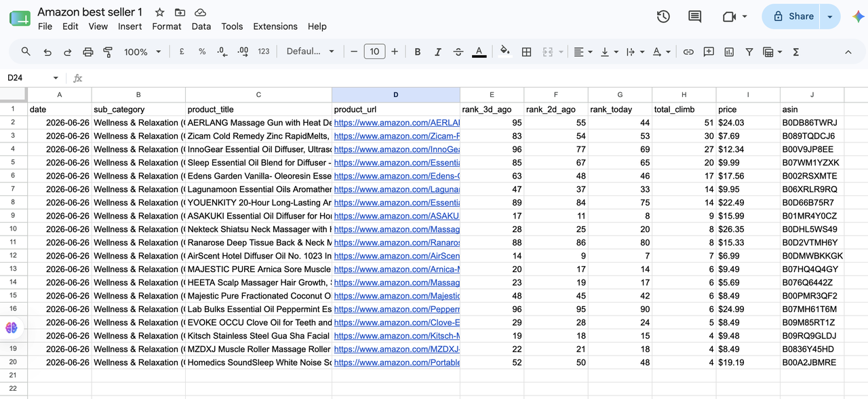Open the Kitsch amazon product link

click(397, 336)
